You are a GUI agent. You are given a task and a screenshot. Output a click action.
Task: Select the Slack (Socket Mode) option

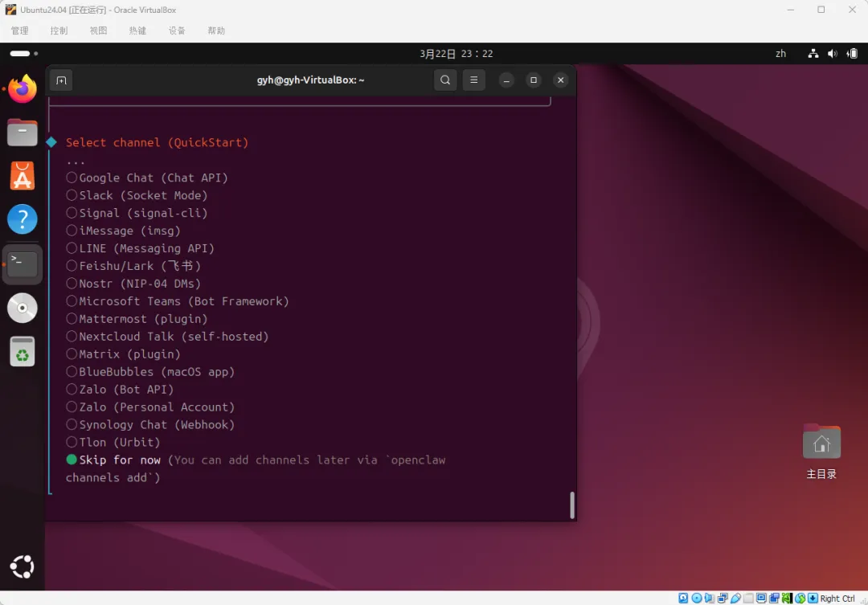click(x=137, y=195)
